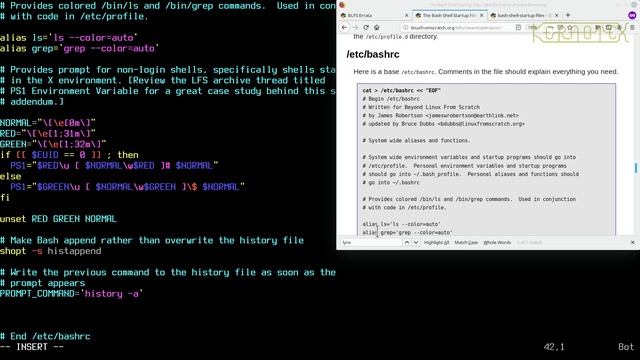Click "alias ls='ls --color=auto'" in the terminal
Viewport: 640px width, 360px height.
(69, 38)
